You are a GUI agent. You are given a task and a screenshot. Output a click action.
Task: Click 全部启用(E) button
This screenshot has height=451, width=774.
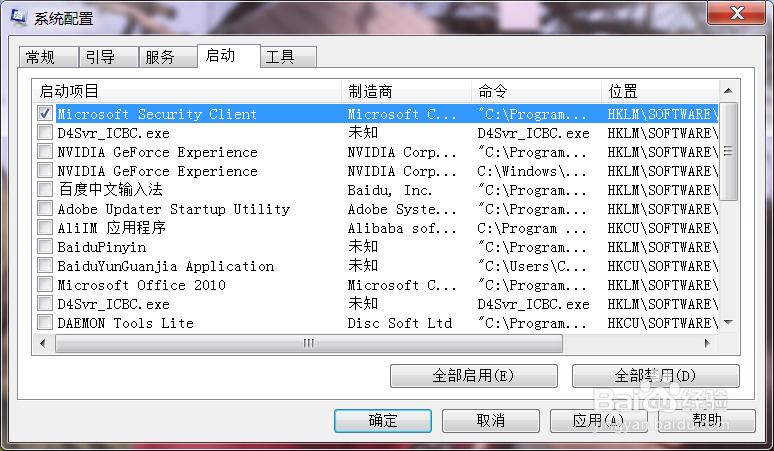point(474,376)
